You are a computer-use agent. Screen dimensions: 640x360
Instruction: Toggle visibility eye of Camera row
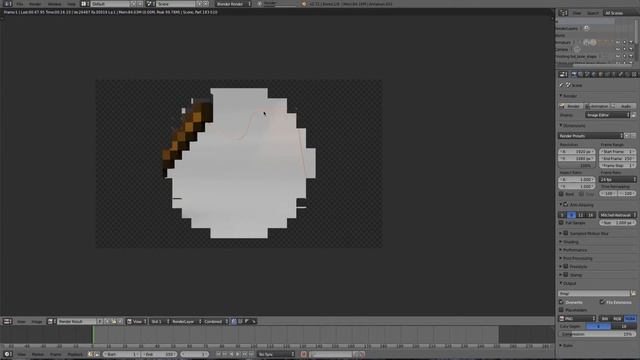coord(618,49)
